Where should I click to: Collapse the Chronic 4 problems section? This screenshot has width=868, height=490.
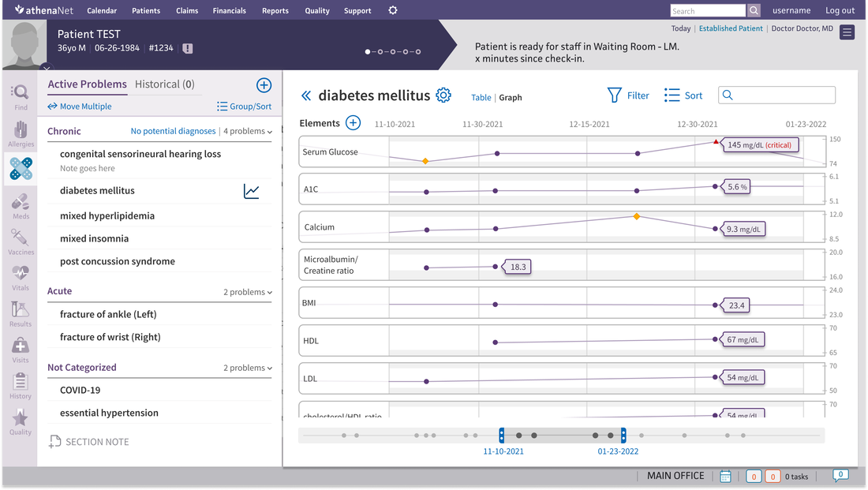pos(248,132)
